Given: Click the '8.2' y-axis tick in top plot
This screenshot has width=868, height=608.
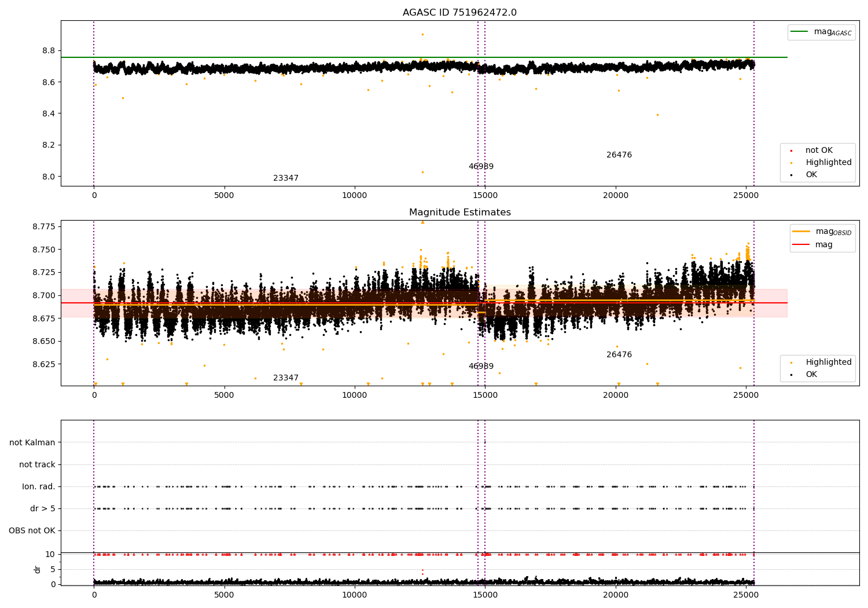Looking at the screenshot, I should tap(49, 145).
